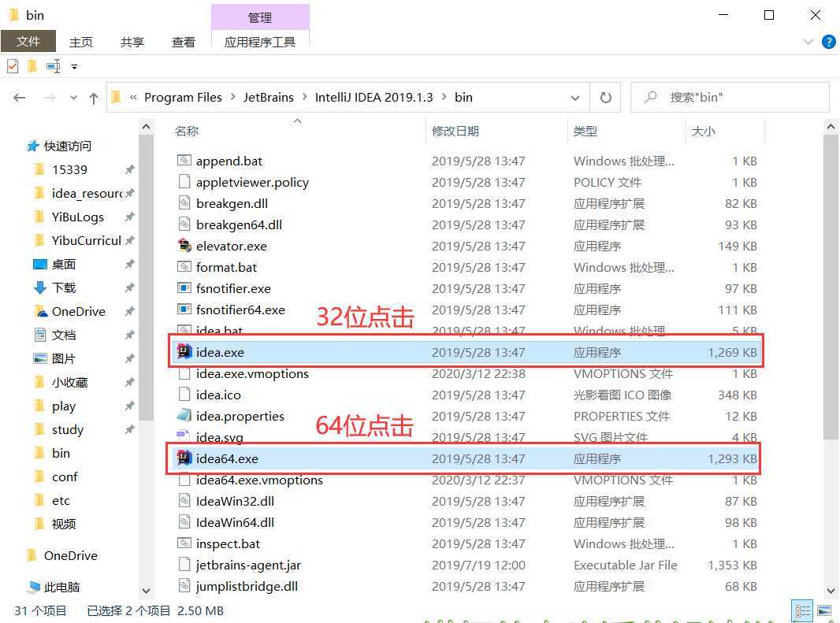This screenshot has width=840, height=623.
Task: Click the navigation pane scrollbar down arrow
Action: 146,591
